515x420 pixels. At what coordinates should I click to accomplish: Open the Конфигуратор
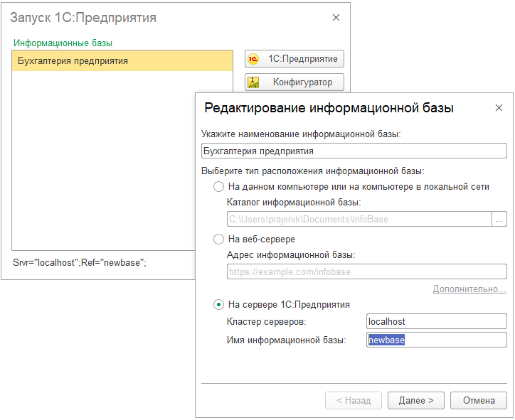coord(294,82)
